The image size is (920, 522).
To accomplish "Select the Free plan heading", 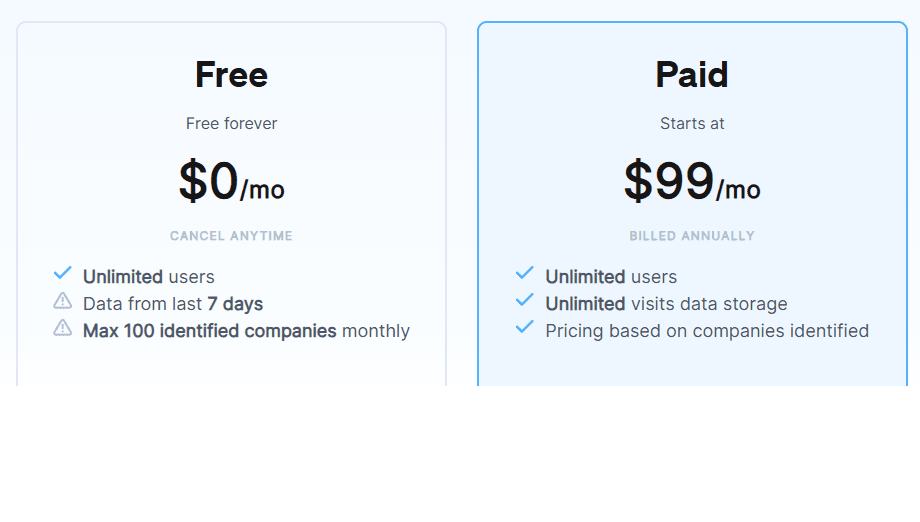I will point(231,75).
